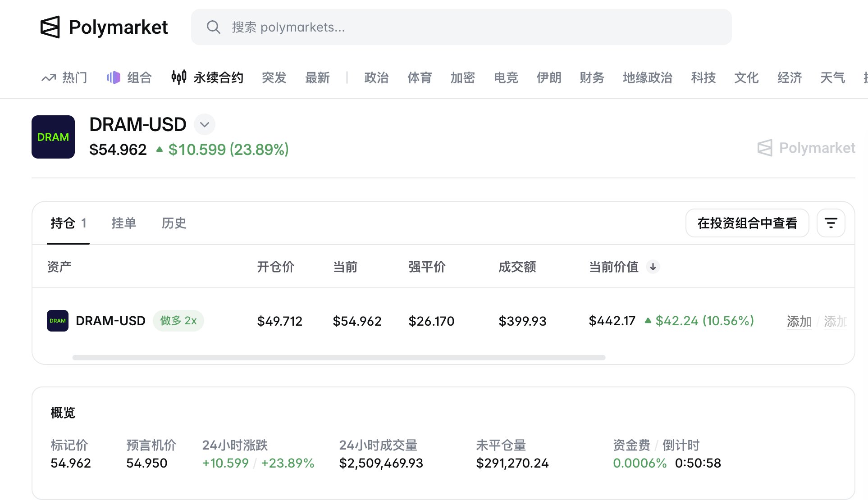Open the 天气 category
This screenshot has width=868, height=500.
coord(832,78)
